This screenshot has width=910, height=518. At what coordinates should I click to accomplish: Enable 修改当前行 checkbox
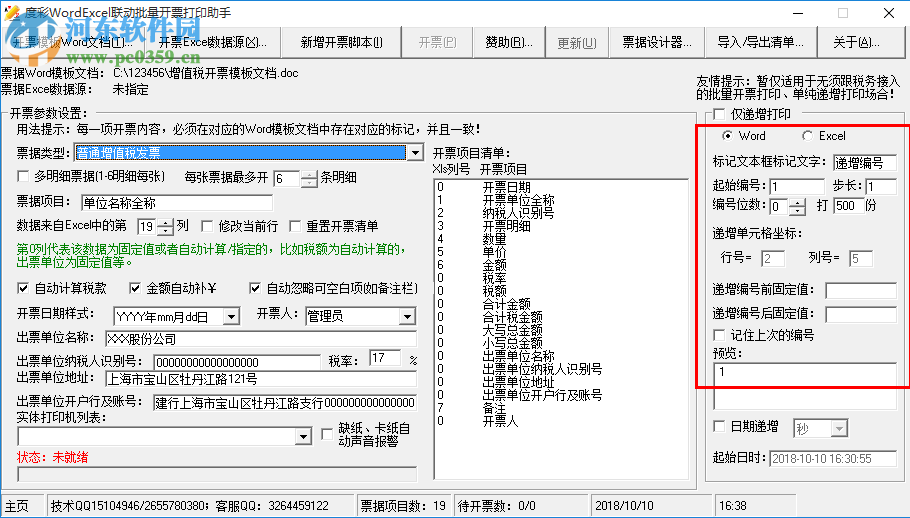point(207,226)
